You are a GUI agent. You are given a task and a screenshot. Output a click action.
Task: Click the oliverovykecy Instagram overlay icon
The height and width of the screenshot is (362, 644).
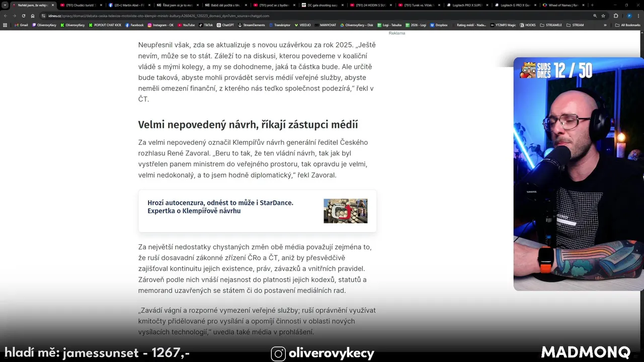pos(278,354)
